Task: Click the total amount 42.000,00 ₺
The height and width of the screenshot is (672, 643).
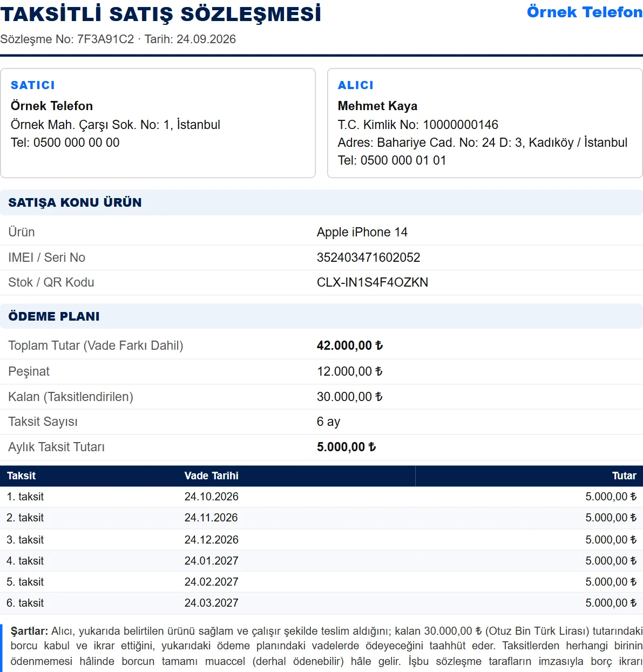Action: pos(350,345)
